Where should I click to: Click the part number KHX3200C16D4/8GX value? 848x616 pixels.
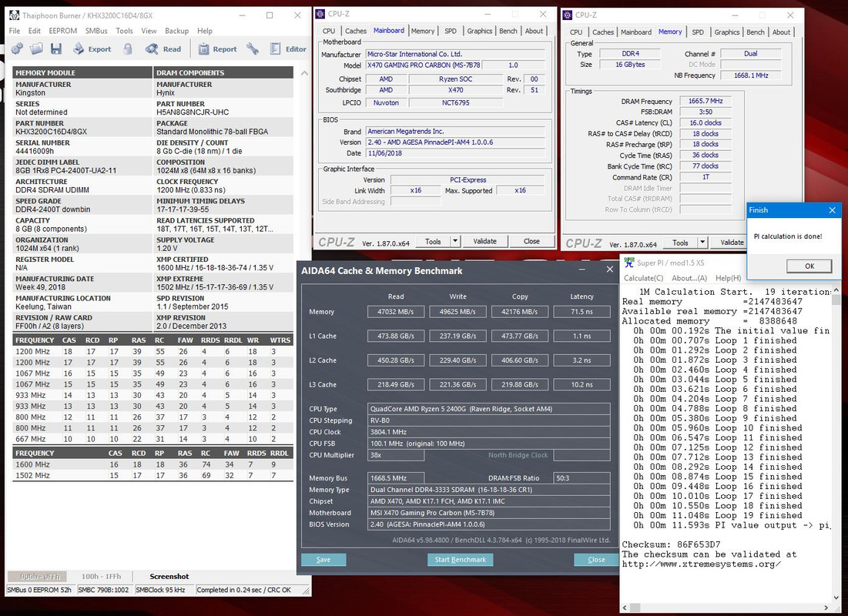52,132
